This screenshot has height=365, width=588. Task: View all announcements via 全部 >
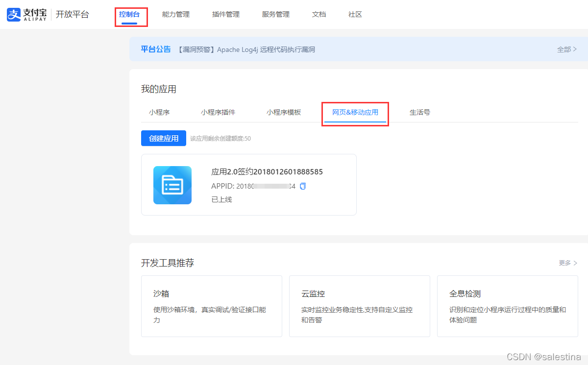pos(567,49)
